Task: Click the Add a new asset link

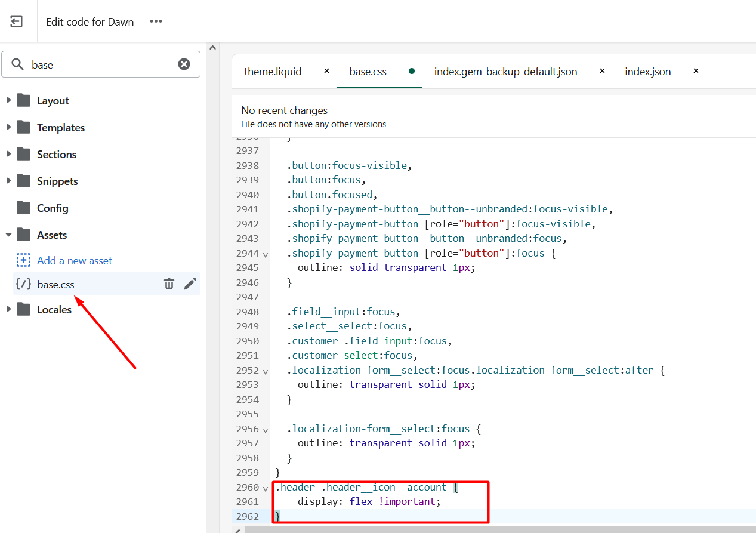Action: (x=75, y=260)
